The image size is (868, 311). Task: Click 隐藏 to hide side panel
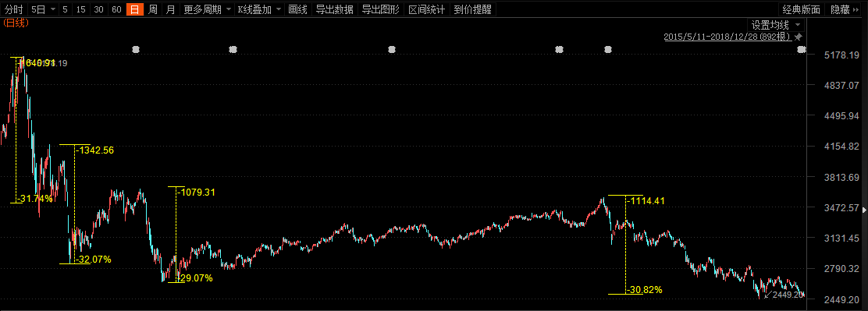click(x=845, y=9)
